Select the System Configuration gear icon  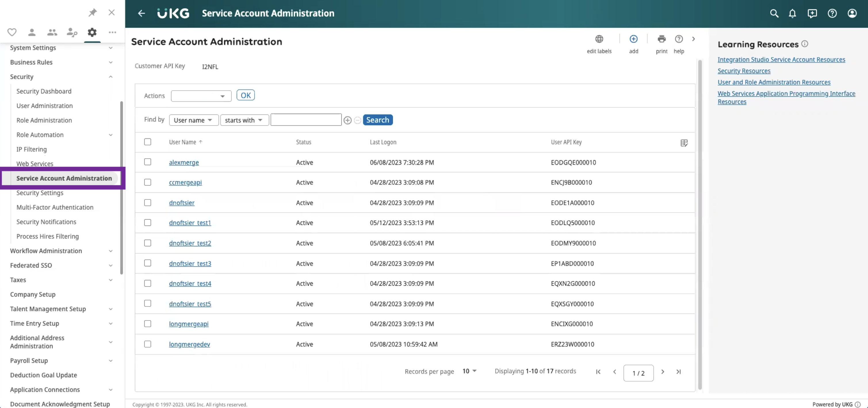tap(92, 33)
